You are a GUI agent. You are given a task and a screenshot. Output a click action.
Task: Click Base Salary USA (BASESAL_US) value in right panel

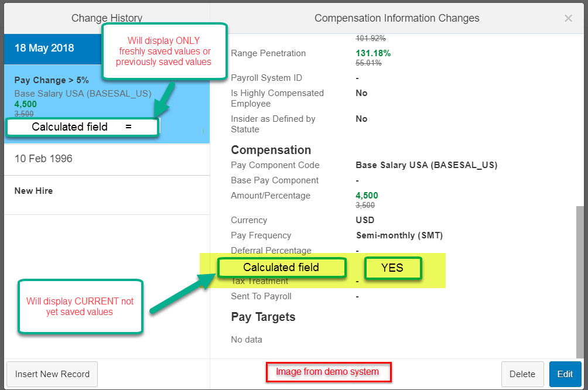426,165
